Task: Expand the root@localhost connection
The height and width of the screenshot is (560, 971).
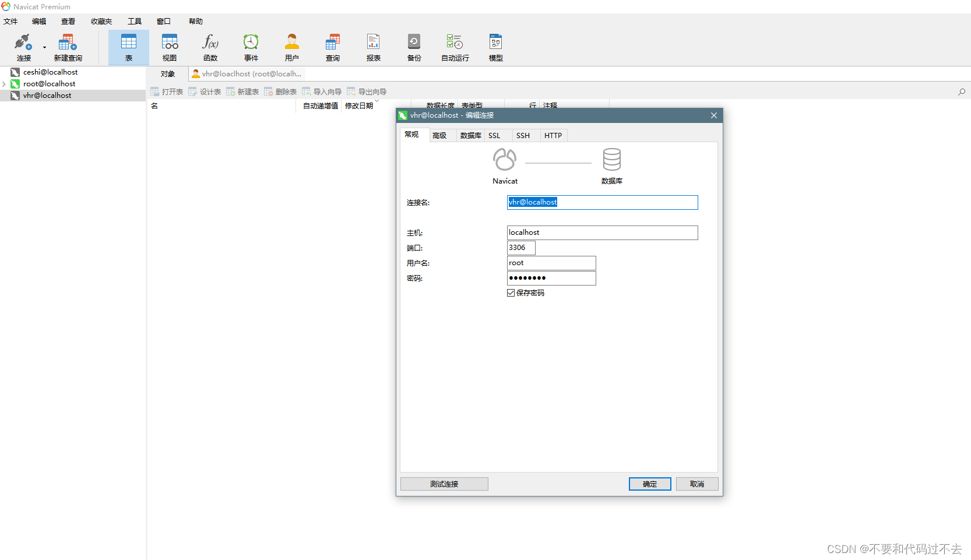Action: (x=4, y=83)
